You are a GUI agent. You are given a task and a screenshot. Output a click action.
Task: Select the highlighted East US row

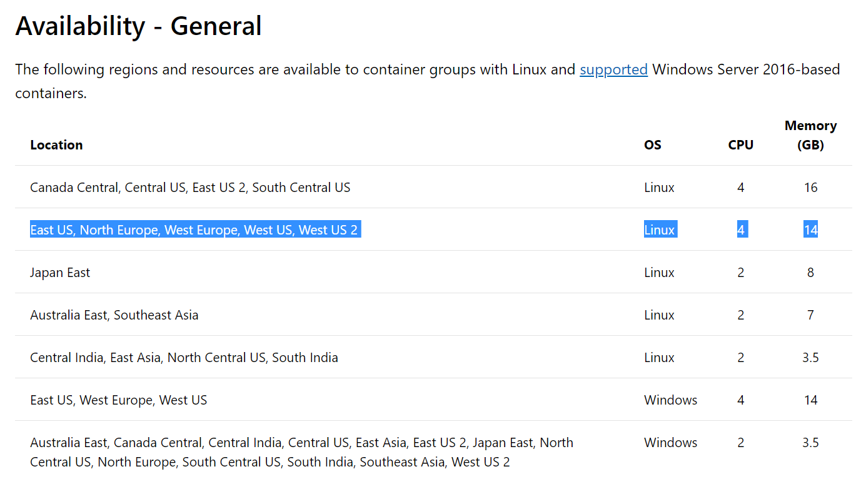click(195, 229)
